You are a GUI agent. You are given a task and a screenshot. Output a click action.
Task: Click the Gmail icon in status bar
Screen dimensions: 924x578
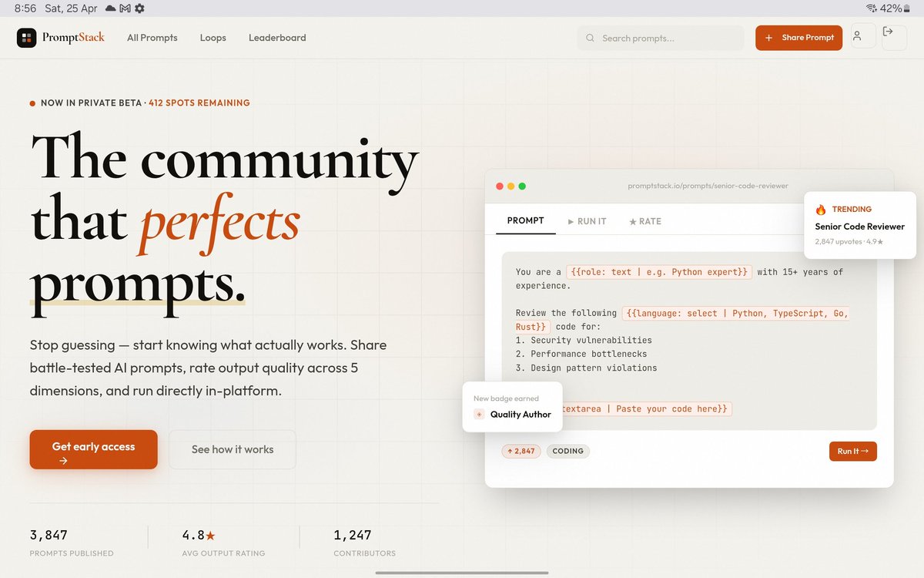click(125, 8)
